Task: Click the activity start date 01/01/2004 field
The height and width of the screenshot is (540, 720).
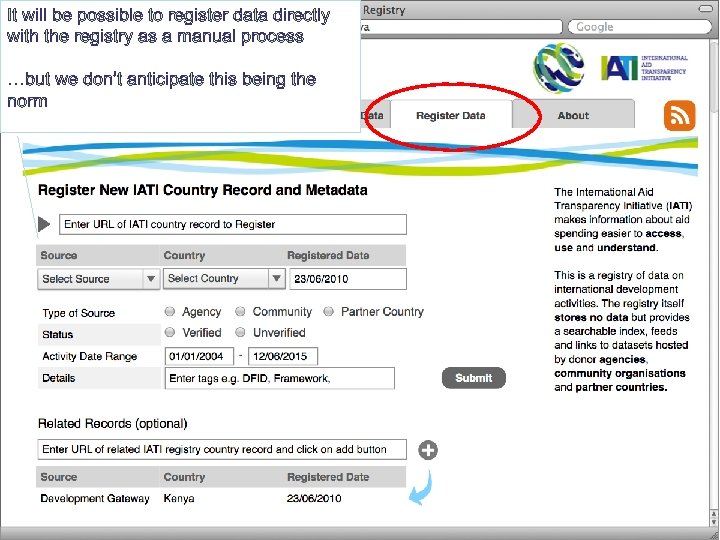Action: [x=199, y=356]
